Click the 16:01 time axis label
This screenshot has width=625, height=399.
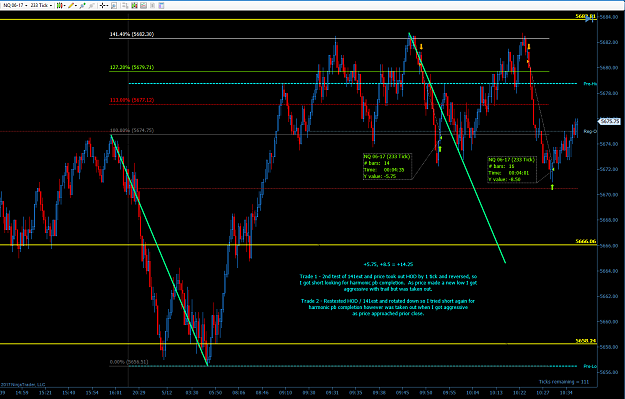pyautogui.click(x=116, y=393)
